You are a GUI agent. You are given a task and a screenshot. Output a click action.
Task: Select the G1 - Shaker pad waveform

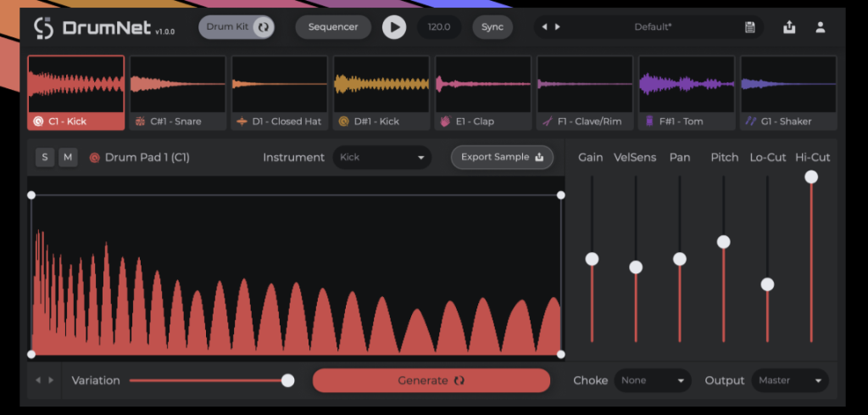click(789, 84)
